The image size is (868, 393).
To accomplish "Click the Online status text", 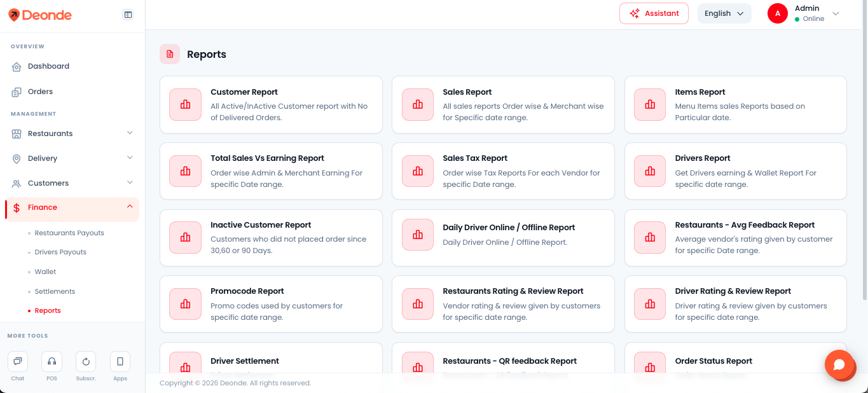I will pyautogui.click(x=813, y=19).
